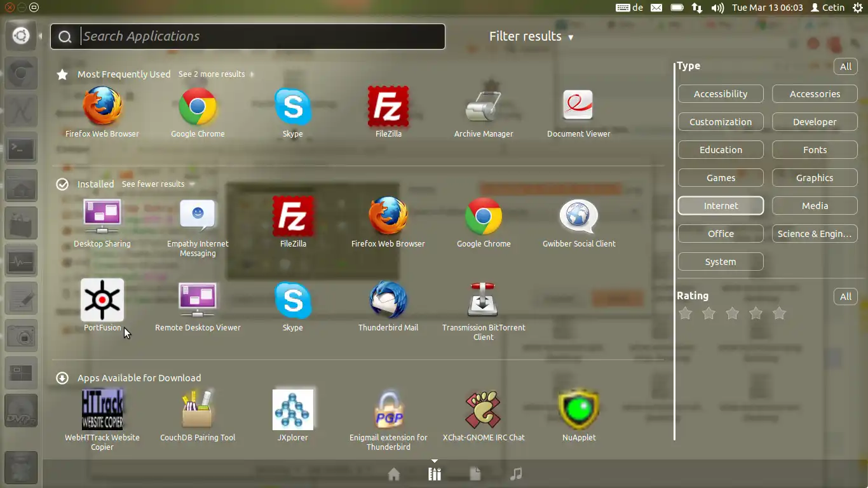Launch Document Viewer application
The height and width of the screenshot is (488, 868).
[579, 112]
